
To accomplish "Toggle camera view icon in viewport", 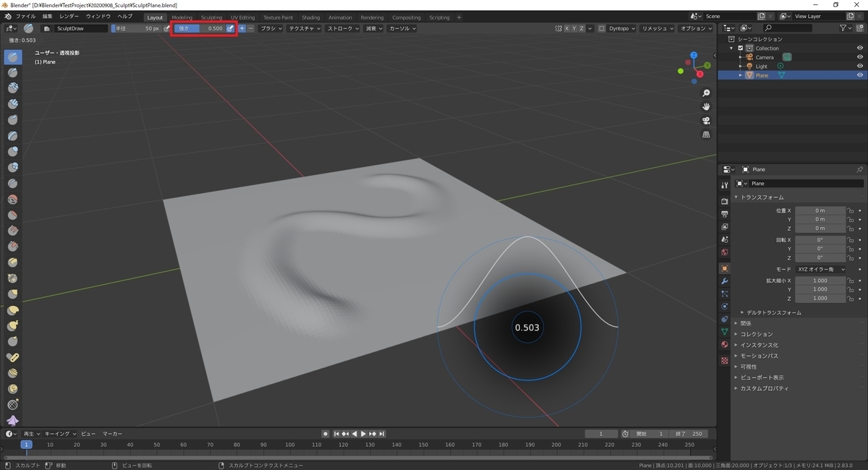I will 706,121.
